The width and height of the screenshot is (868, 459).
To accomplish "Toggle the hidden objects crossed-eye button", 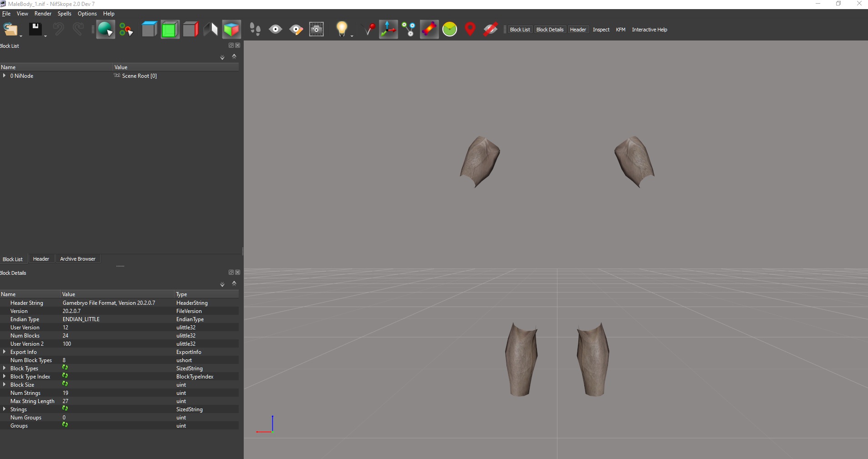I will (x=490, y=30).
